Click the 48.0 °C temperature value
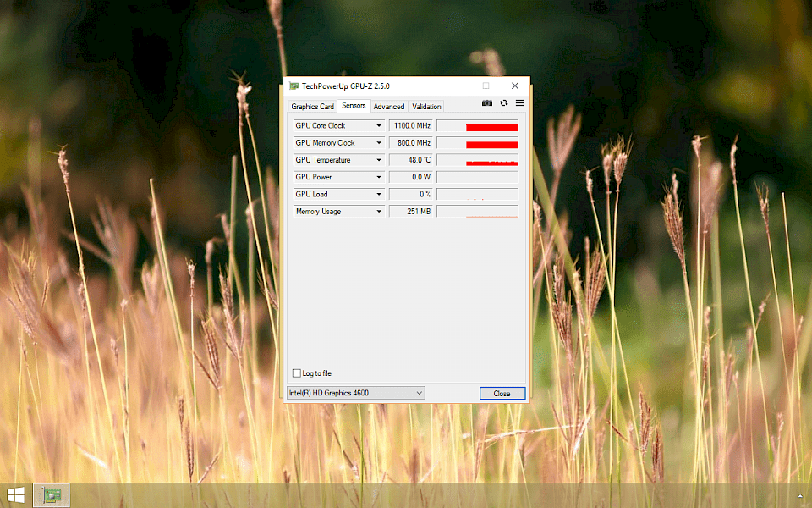812x508 pixels. [411, 160]
